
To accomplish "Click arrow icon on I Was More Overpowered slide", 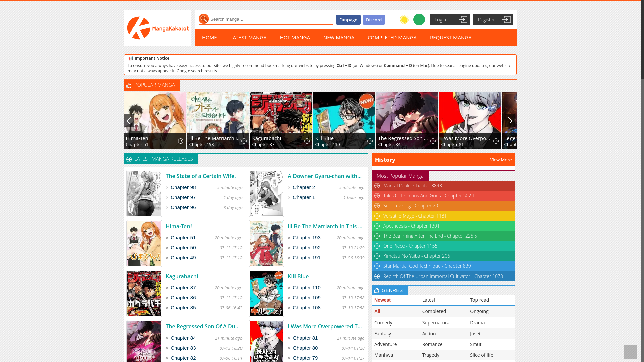I will tap(496, 141).
